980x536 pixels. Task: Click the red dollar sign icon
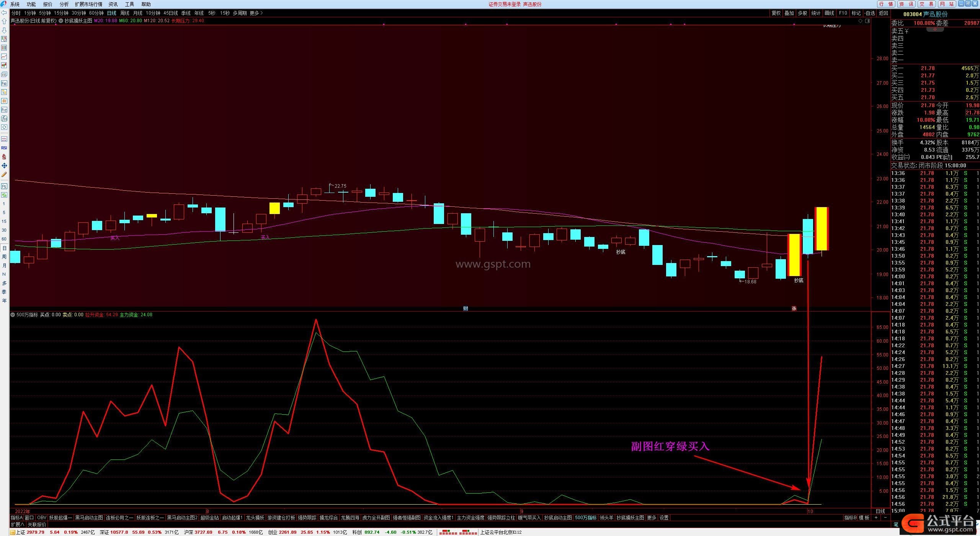click(4, 157)
